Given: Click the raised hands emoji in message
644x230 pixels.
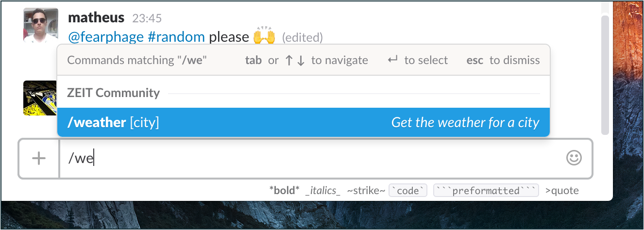Looking at the screenshot, I should [x=264, y=36].
